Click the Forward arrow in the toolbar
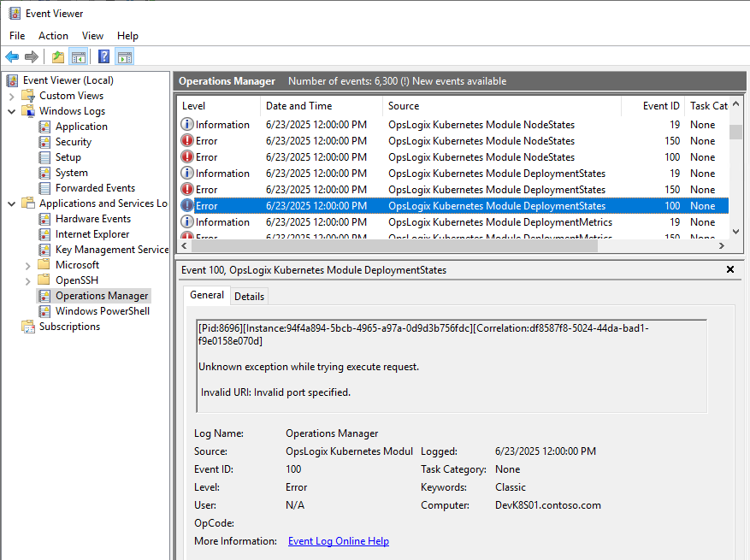Screen dimensions: 750x560 (x=32, y=57)
